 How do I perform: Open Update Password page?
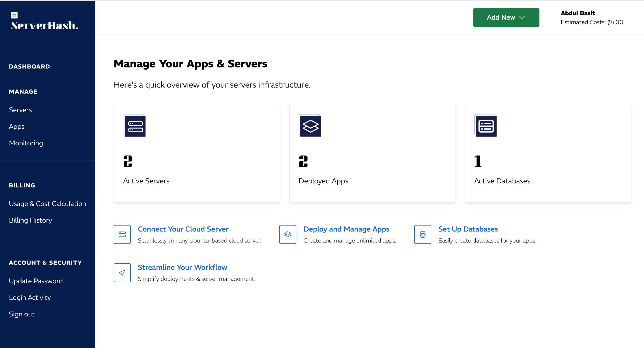click(36, 281)
